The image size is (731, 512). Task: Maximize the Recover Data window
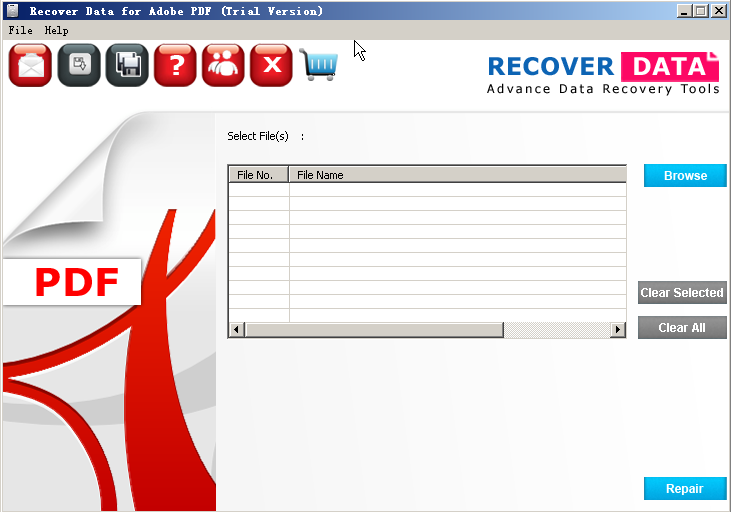701,11
